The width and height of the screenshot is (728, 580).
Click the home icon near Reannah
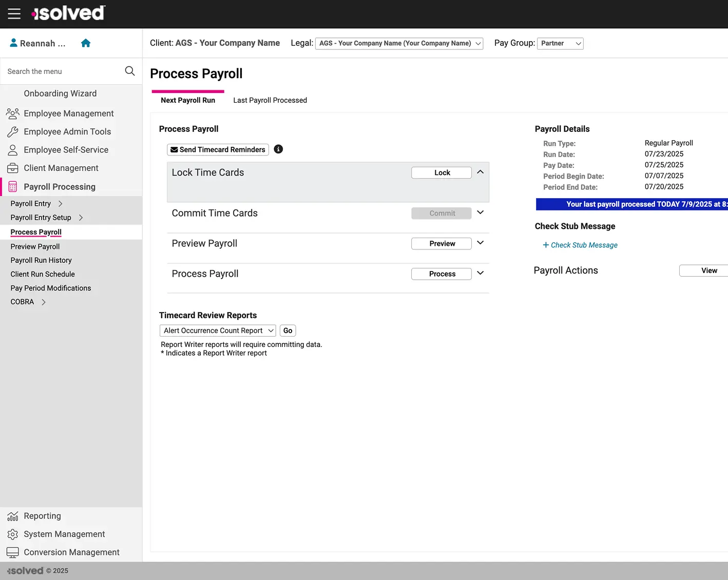[x=85, y=43]
